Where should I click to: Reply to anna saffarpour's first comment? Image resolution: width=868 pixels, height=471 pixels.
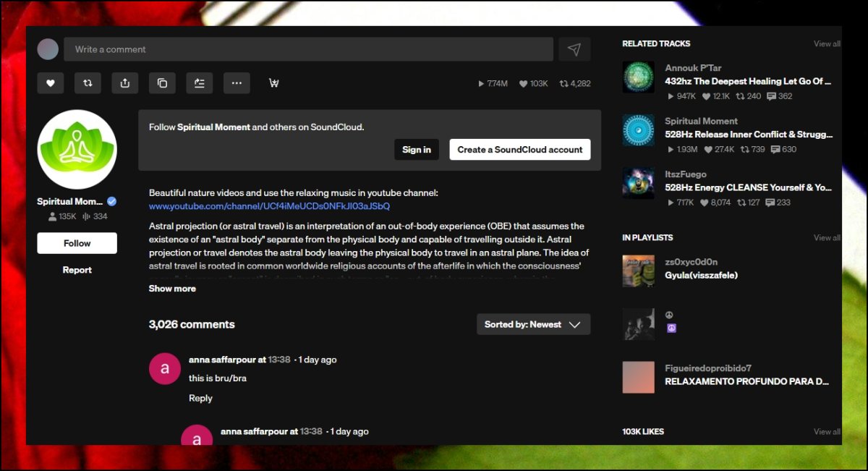tap(200, 398)
